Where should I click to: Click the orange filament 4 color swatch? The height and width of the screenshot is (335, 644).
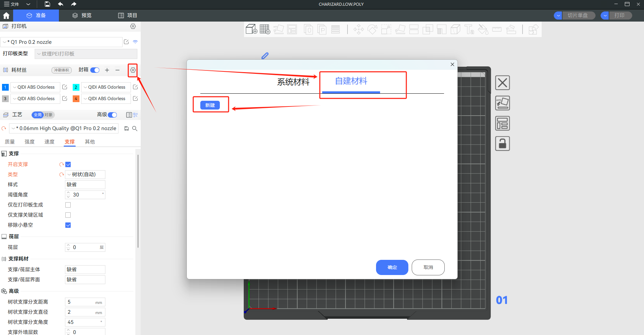click(x=76, y=99)
